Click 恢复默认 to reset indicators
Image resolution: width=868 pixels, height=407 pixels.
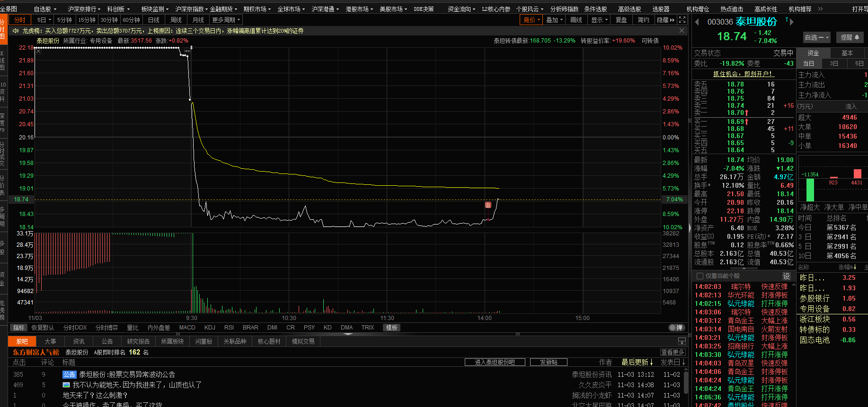point(43,328)
